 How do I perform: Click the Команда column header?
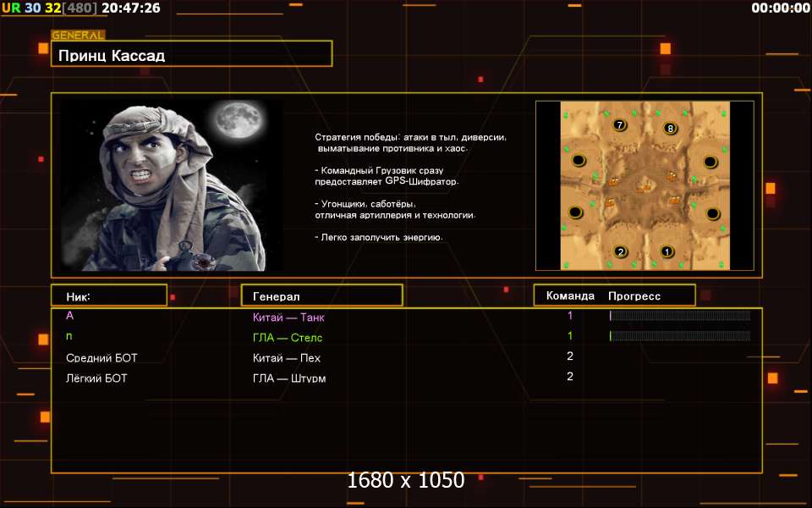tap(569, 295)
